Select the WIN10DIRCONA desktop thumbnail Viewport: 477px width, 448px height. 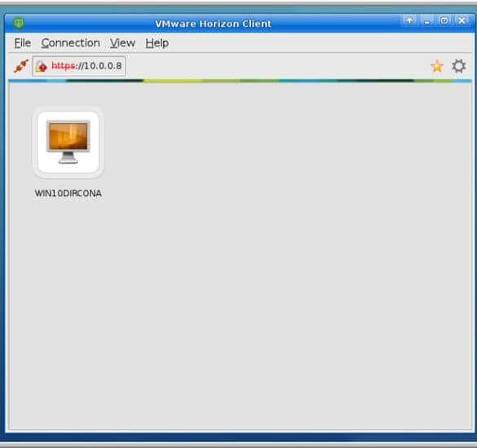tap(68, 142)
